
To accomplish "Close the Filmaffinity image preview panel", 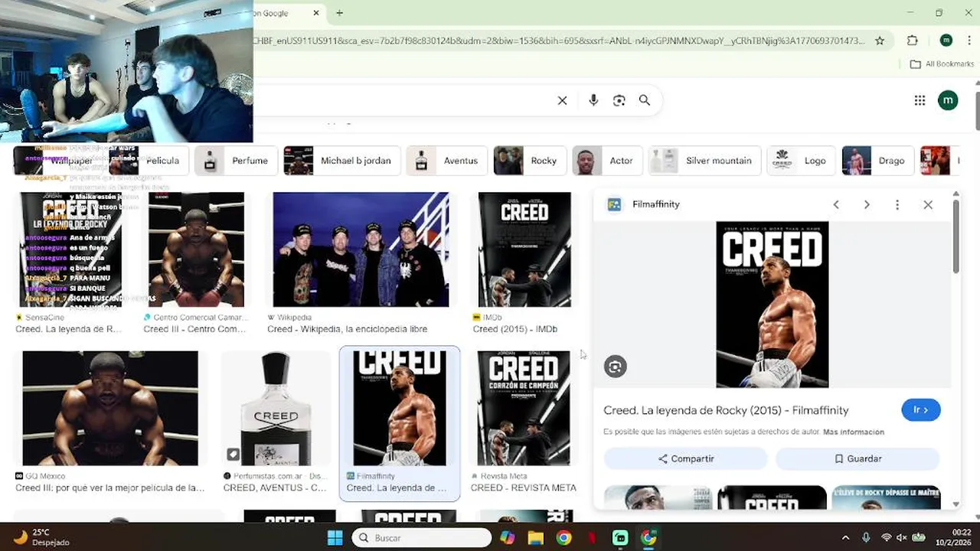I will pos(928,204).
